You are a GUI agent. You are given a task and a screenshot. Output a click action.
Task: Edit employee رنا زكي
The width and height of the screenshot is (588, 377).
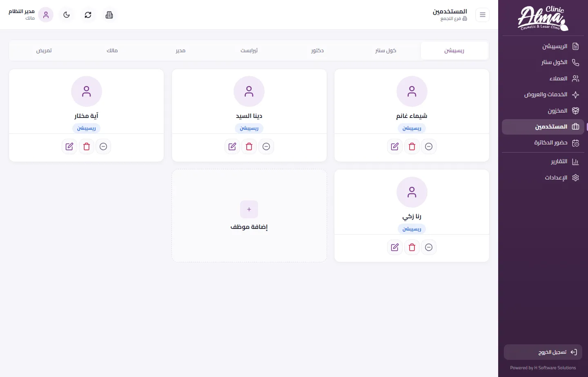[395, 247]
